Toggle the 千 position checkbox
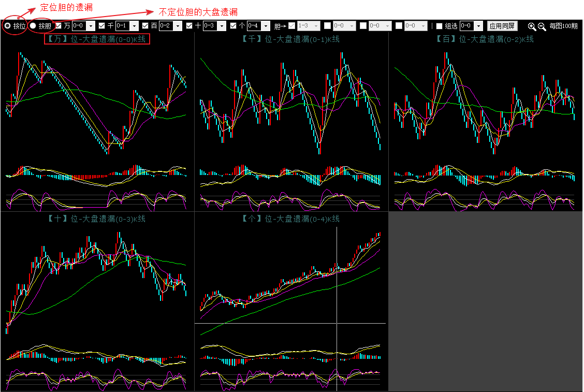 pyautogui.click(x=102, y=26)
